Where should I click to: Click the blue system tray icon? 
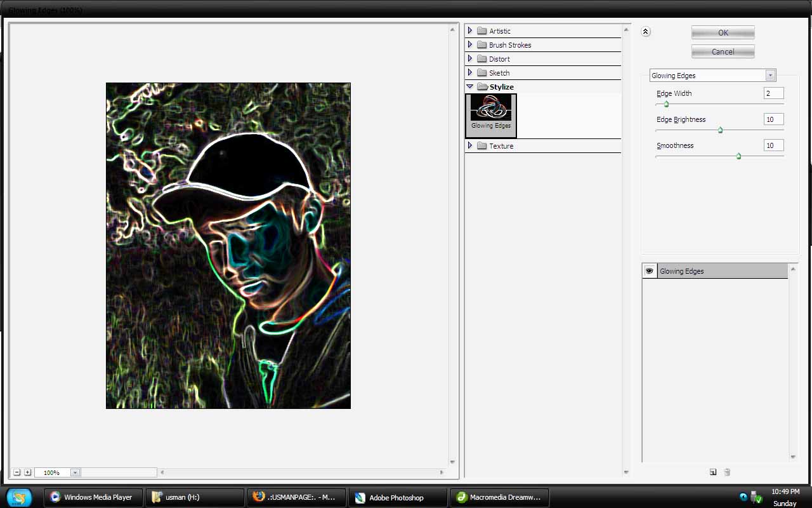click(x=743, y=497)
